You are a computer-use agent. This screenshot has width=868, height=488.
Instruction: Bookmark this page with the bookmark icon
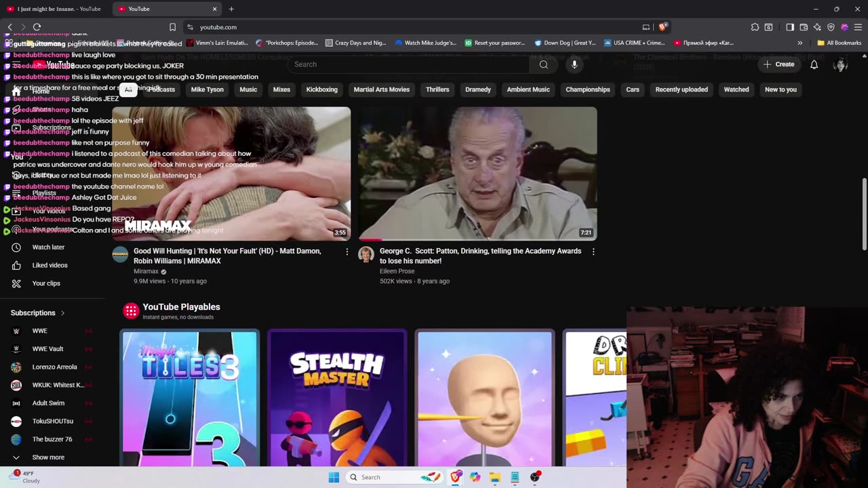172,27
